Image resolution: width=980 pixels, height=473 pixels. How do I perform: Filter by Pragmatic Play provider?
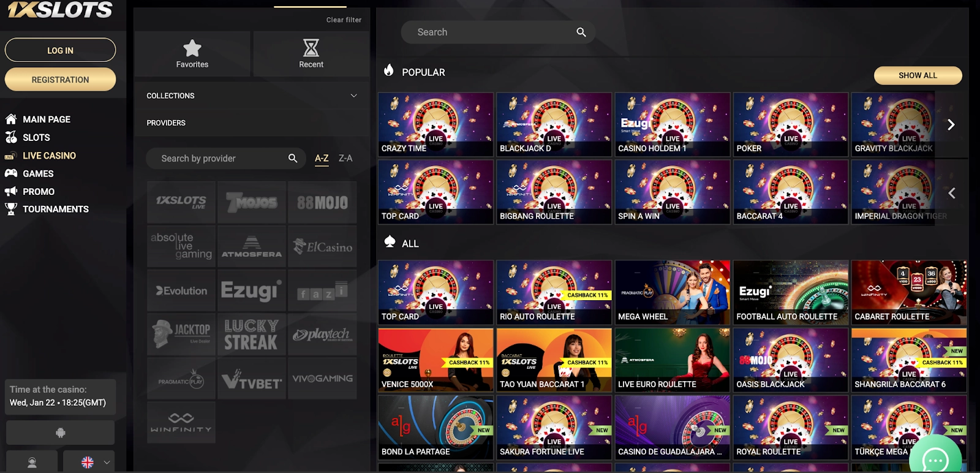[x=181, y=379]
